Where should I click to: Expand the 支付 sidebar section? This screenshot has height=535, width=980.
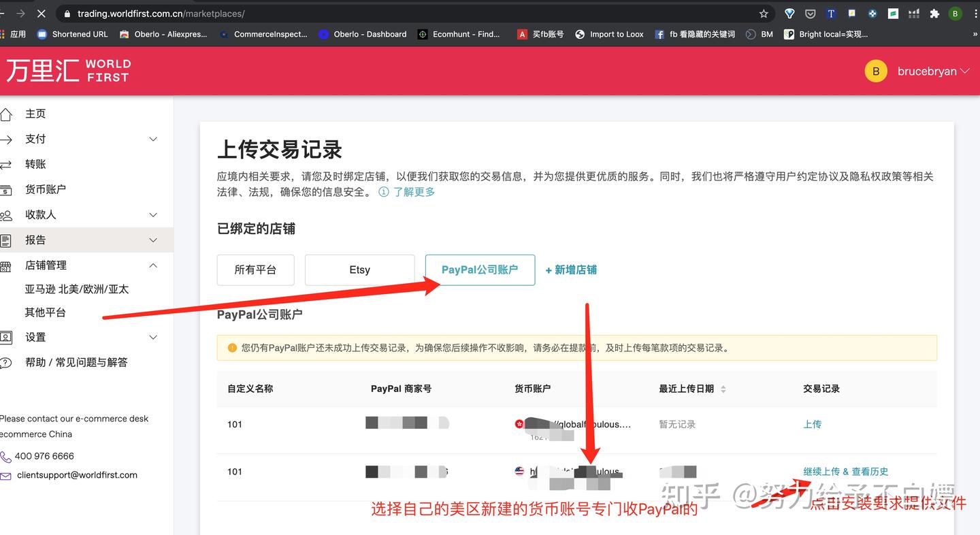(152, 139)
